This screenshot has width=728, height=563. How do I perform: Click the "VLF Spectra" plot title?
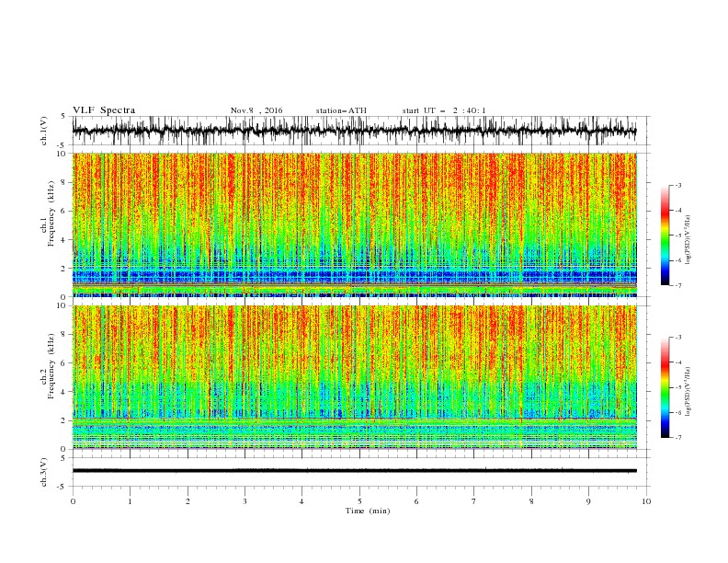104,110
